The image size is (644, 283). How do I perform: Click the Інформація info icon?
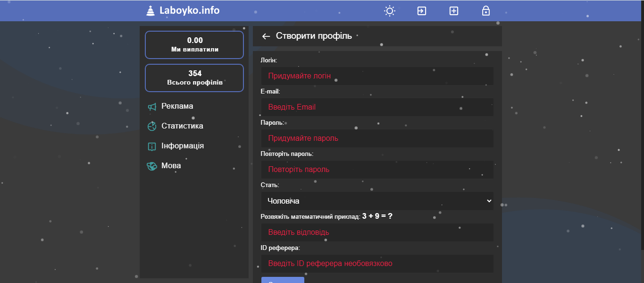pos(152,146)
